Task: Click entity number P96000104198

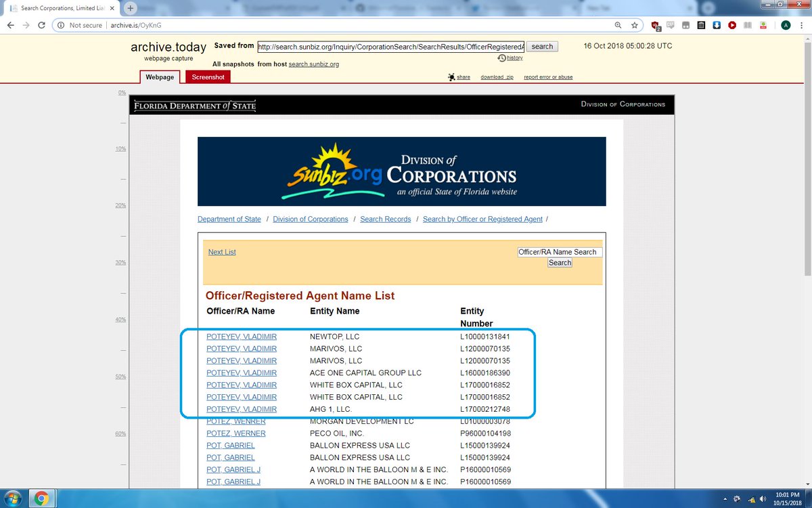Action: pyautogui.click(x=485, y=433)
